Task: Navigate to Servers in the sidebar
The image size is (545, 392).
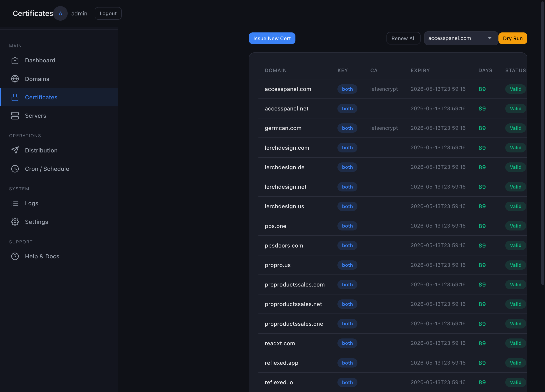Action: point(35,115)
